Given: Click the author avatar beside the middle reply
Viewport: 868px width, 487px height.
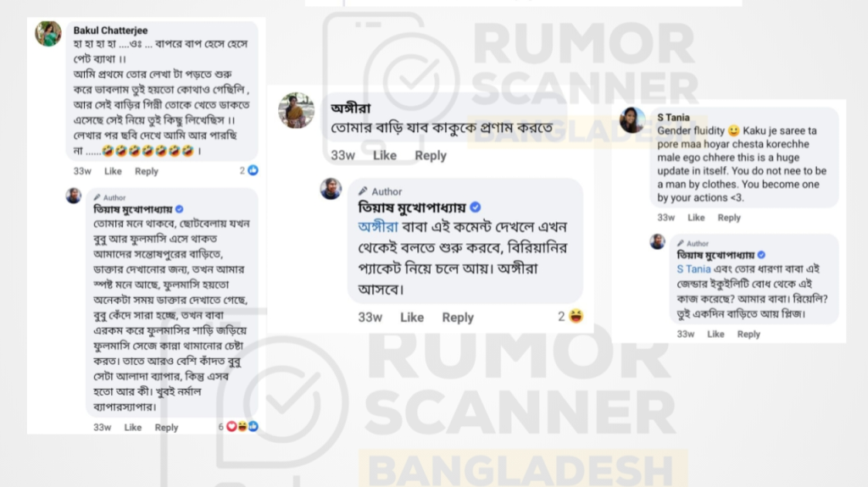Looking at the screenshot, I should click(x=331, y=189).
